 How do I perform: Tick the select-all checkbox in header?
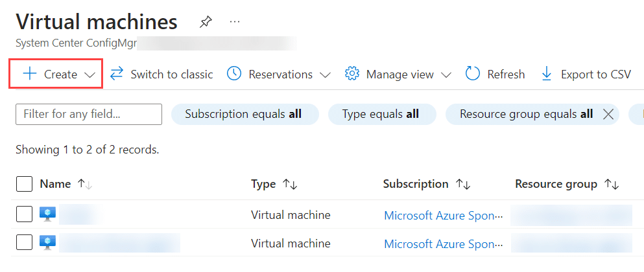24,184
